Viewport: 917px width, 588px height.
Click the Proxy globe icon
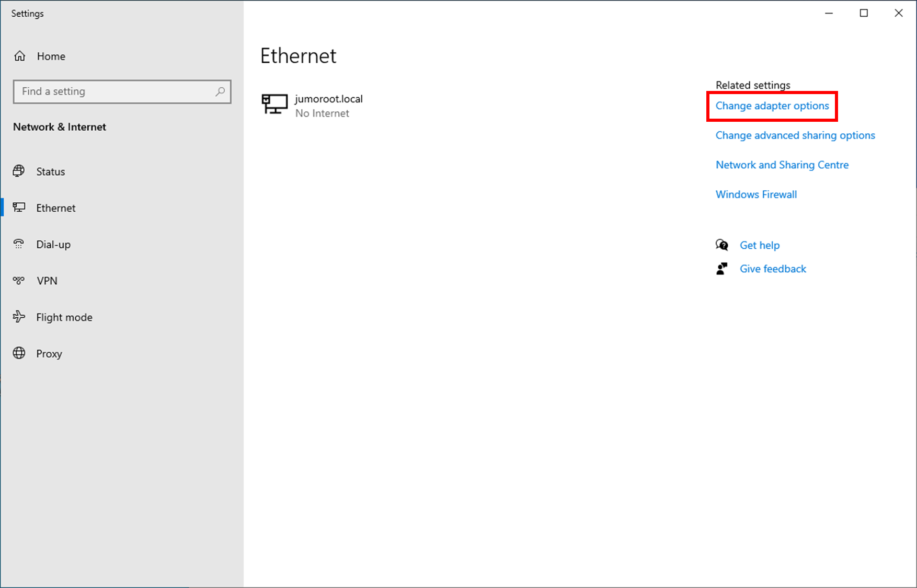tap(19, 353)
